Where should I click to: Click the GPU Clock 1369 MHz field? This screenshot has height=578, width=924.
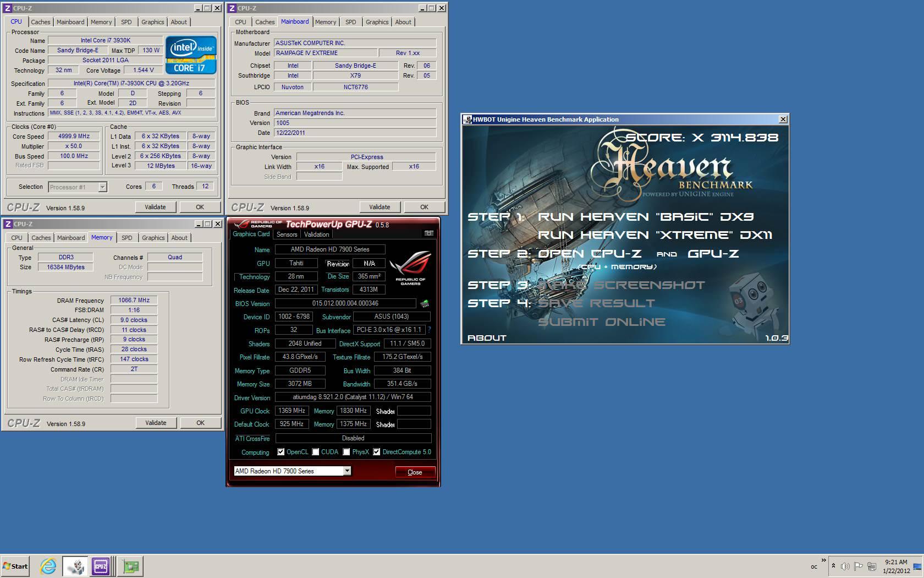[x=291, y=411]
